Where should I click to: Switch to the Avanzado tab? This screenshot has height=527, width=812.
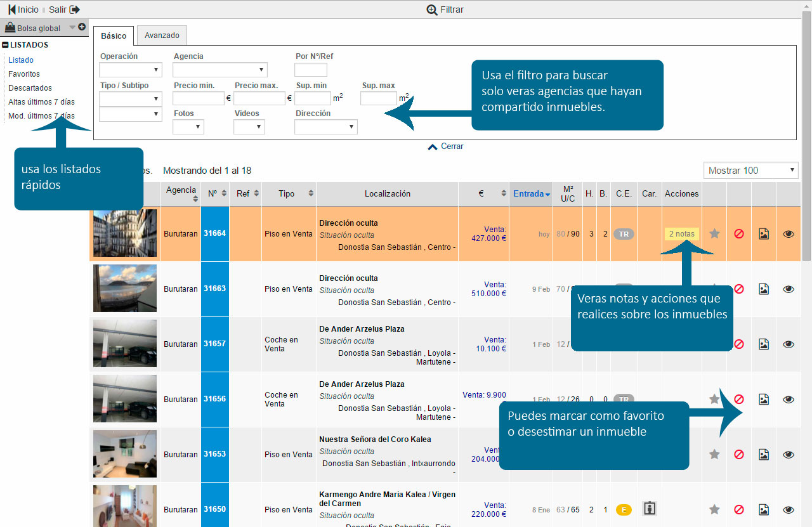pyautogui.click(x=162, y=36)
